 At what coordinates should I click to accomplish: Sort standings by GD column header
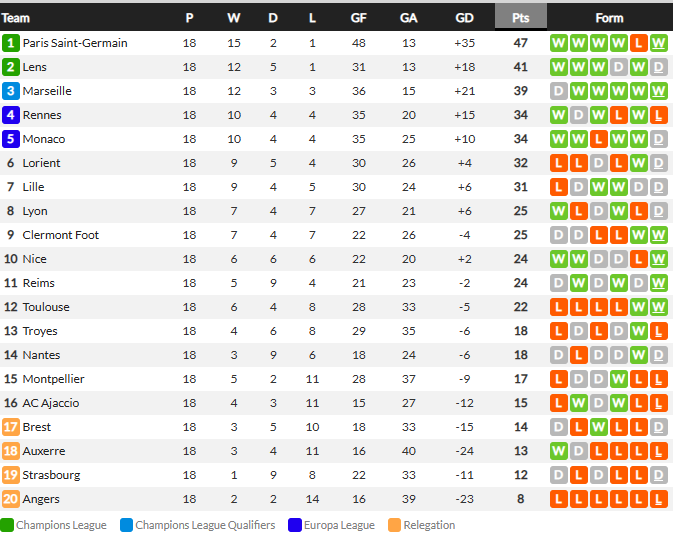[464, 18]
